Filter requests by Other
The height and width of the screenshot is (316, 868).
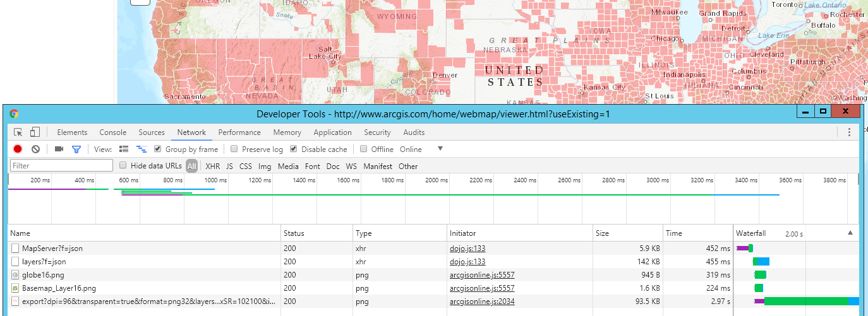408,167
